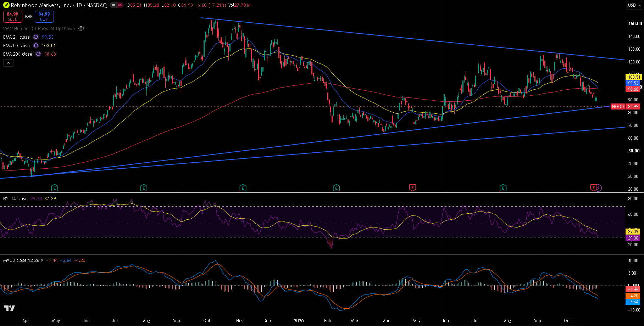Image resolution: width=644 pixels, height=326 pixels.
Task: Click the Robinhood symbol logo icon
Action: [x=6, y=5]
